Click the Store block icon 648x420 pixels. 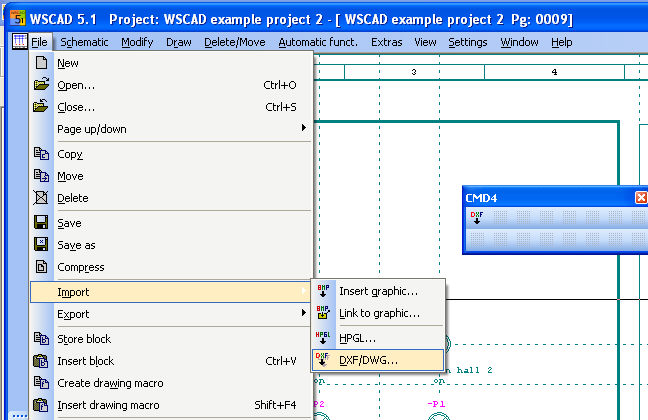point(41,338)
